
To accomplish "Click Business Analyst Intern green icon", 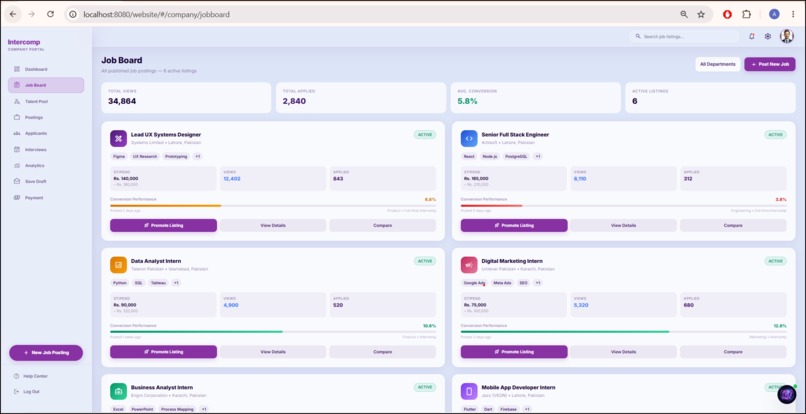I will click(118, 391).
